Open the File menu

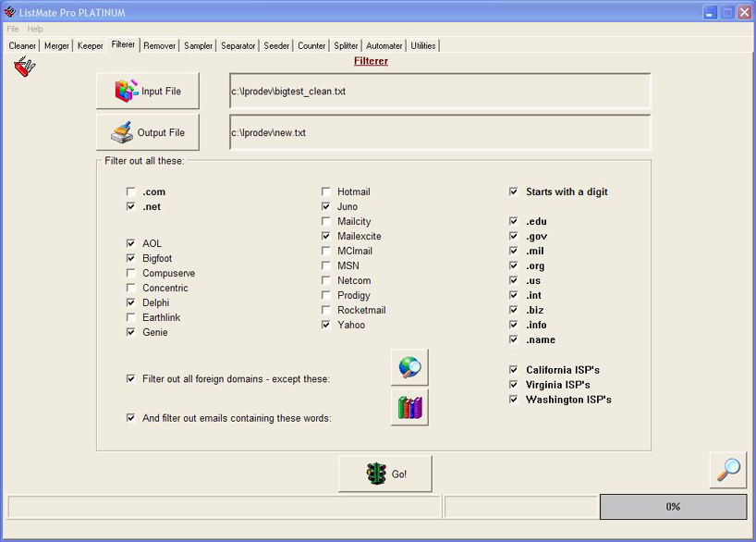click(13, 30)
